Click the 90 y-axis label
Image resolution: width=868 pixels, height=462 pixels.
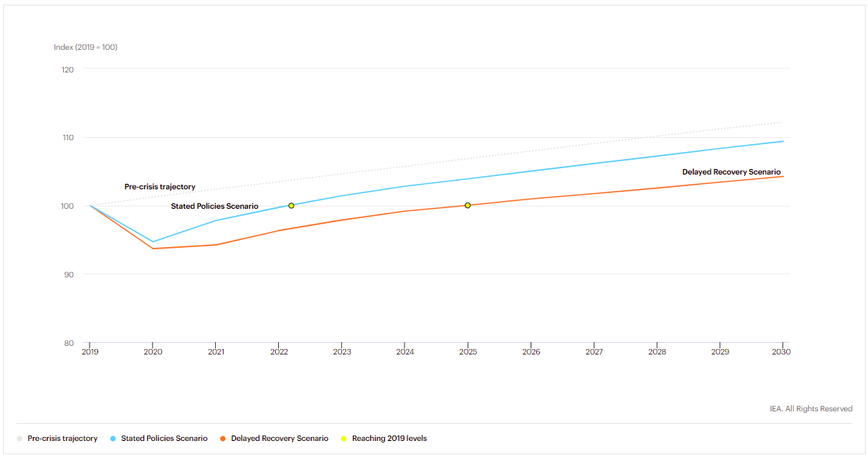(x=69, y=274)
